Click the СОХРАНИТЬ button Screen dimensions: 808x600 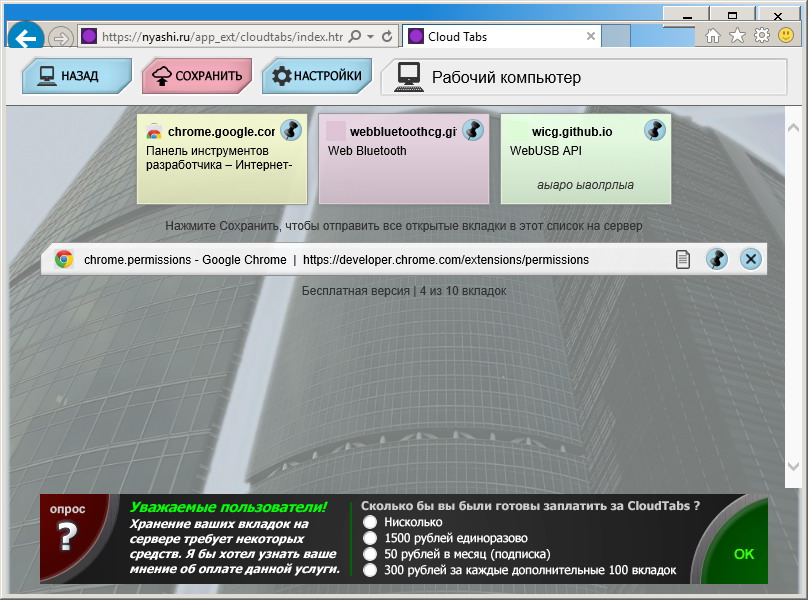(197, 76)
